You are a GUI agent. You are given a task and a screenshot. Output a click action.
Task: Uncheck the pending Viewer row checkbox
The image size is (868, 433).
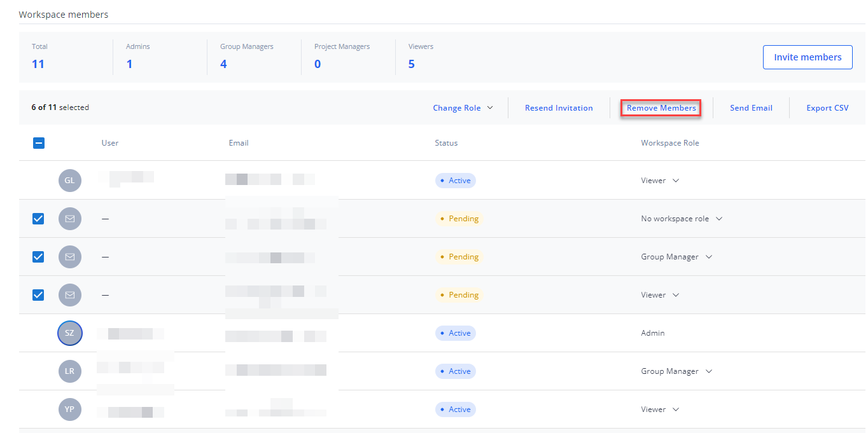click(38, 295)
